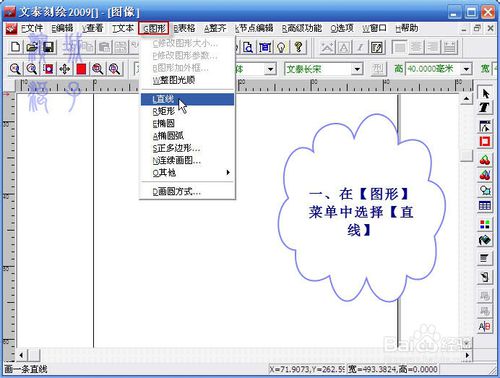Click the horizontal scrollbar left arrow

tap(22, 355)
